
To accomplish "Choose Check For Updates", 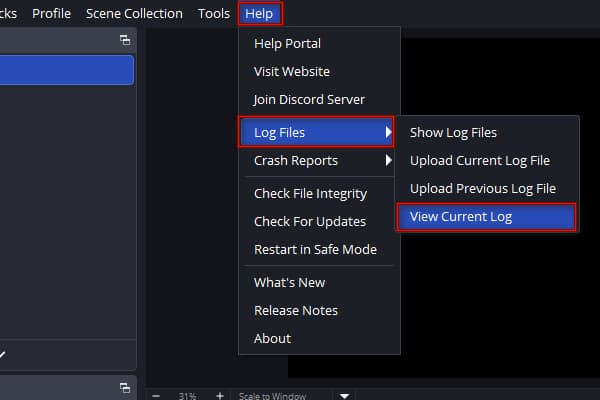I will (319, 222).
